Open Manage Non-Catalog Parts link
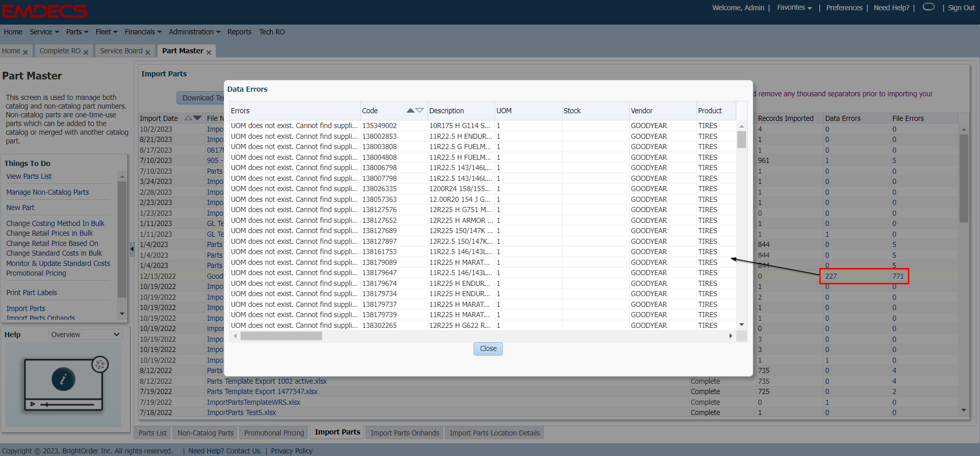 pyautogui.click(x=48, y=192)
